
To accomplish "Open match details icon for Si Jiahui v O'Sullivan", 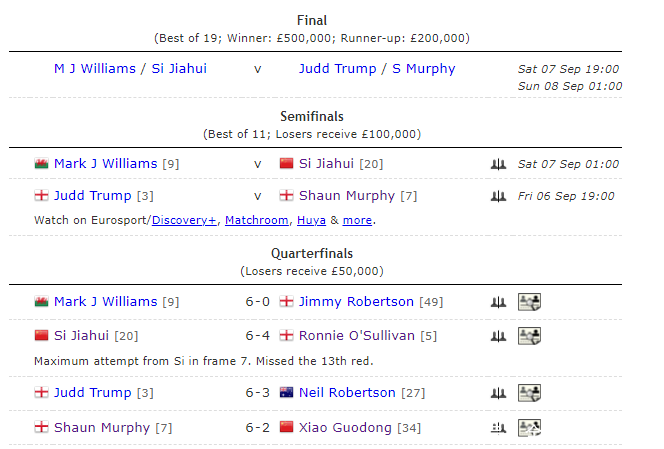I will tap(530, 336).
